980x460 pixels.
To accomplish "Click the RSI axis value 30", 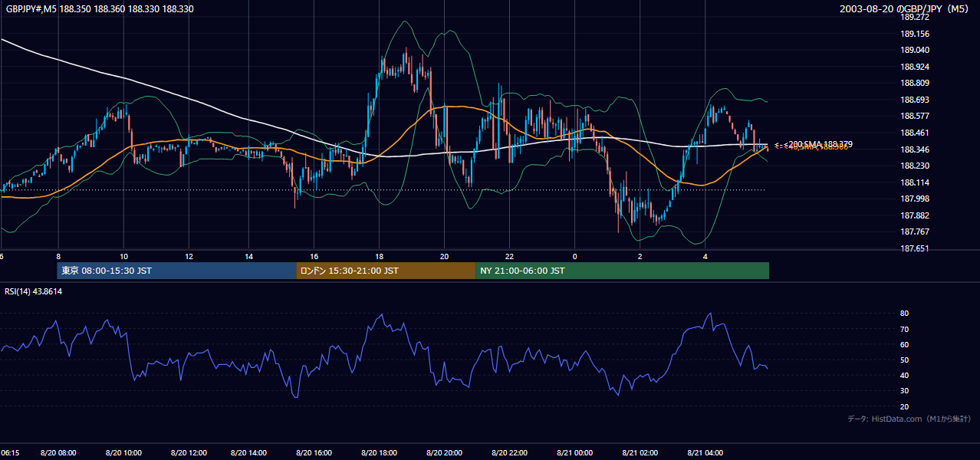I will 905,391.
